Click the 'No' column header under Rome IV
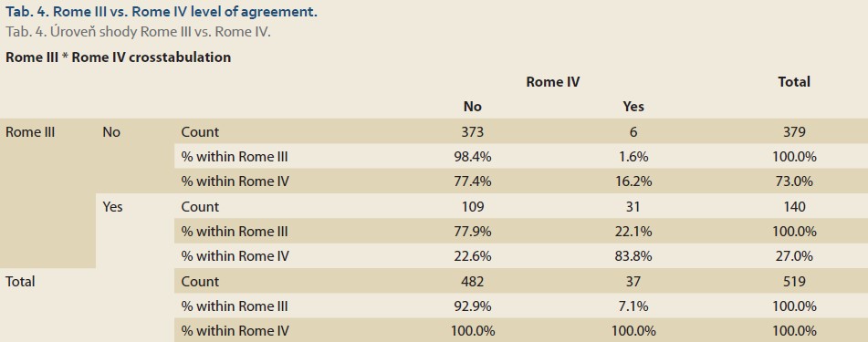This screenshot has width=868, height=342. point(472,107)
